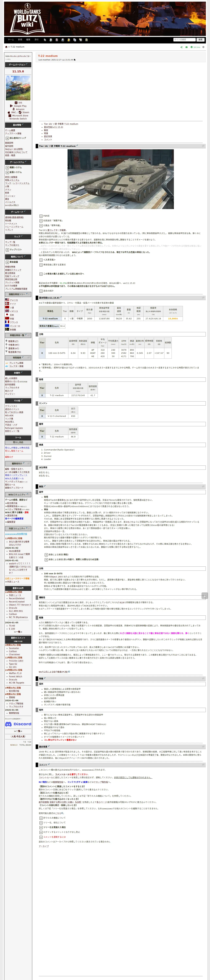210x980 pixels.
Task: Open the ゲーム概要 sidebar link
Action: pyautogui.click(x=10, y=131)
